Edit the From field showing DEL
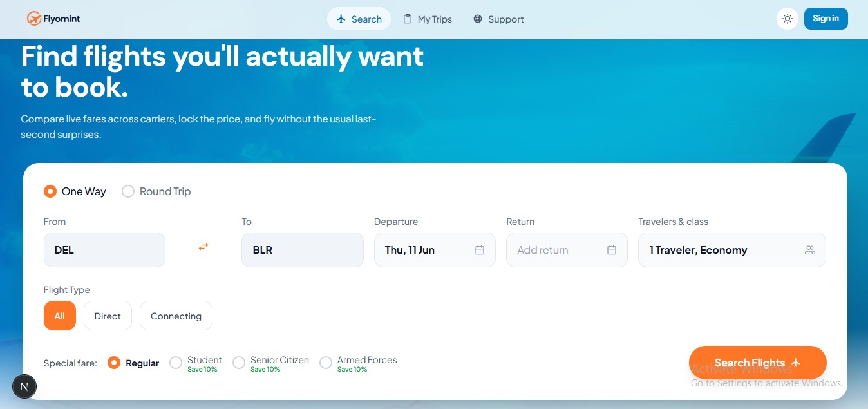Viewport: 868px width, 409px height. 104,250
